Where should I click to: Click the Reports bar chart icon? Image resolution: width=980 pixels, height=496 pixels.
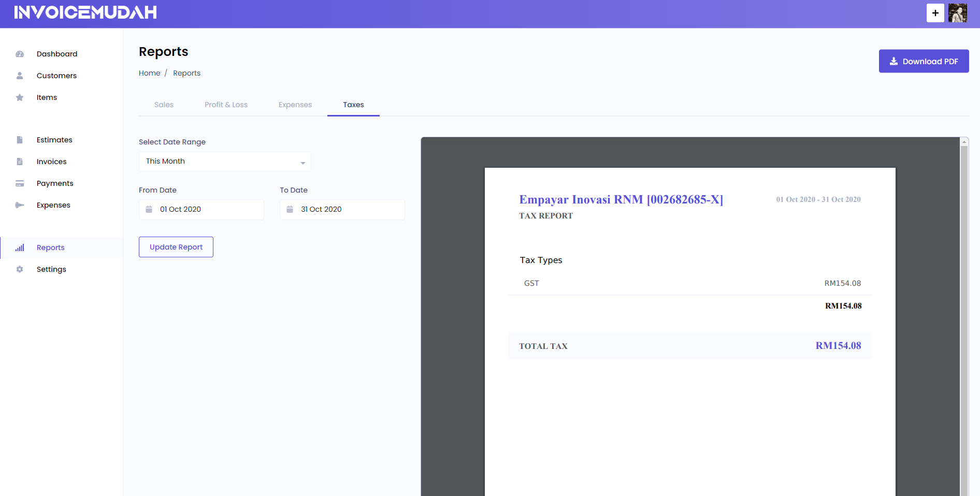(20, 247)
